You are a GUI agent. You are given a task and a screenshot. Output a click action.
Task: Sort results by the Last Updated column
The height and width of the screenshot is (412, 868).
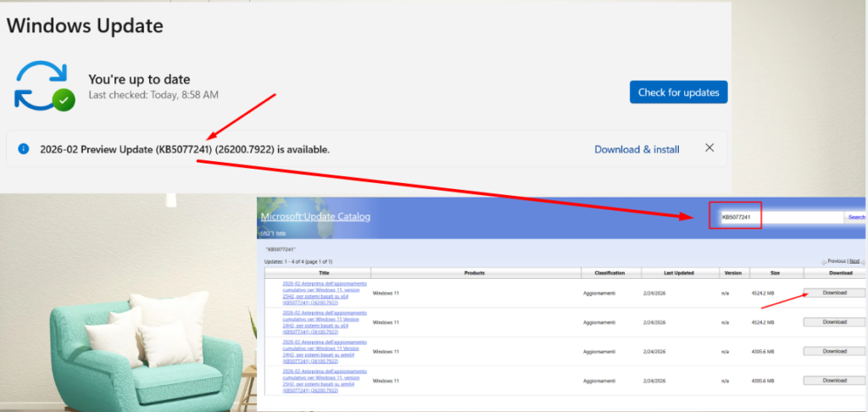(x=679, y=273)
